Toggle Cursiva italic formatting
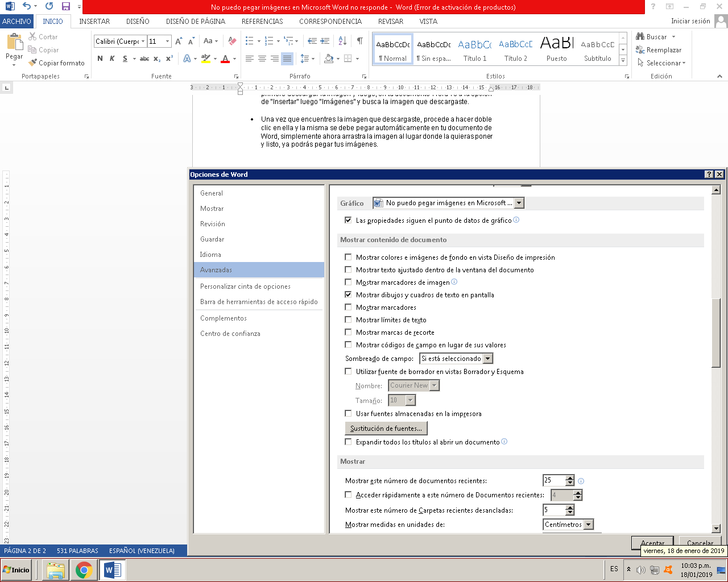Image resolution: width=728 pixels, height=582 pixels. tap(112, 59)
